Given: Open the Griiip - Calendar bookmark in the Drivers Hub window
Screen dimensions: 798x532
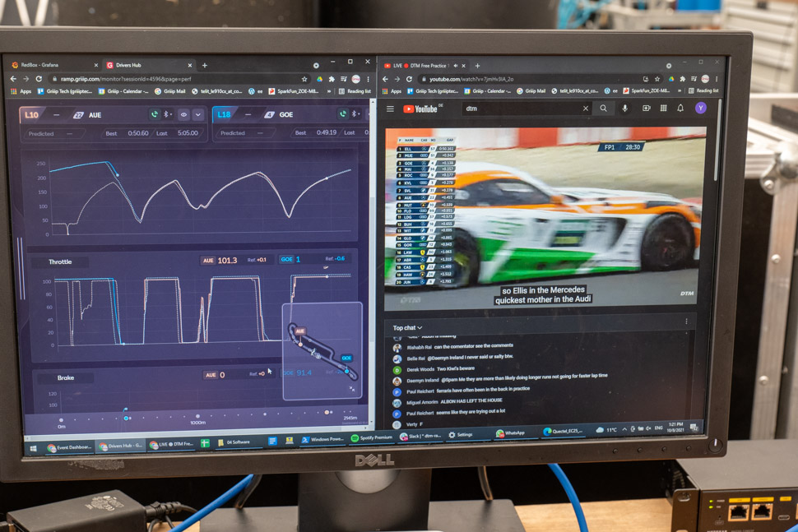Looking at the screenshot, I should click(x=123, y=91).
